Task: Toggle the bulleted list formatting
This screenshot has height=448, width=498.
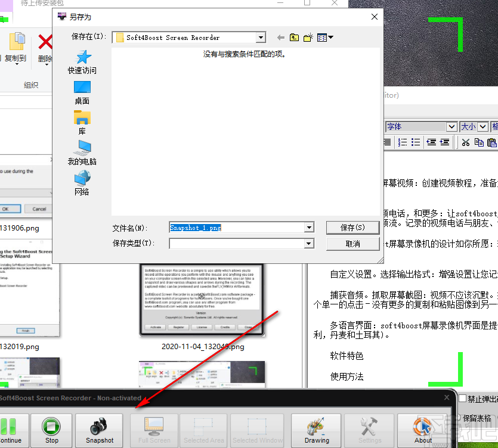Action: (415, 142)
